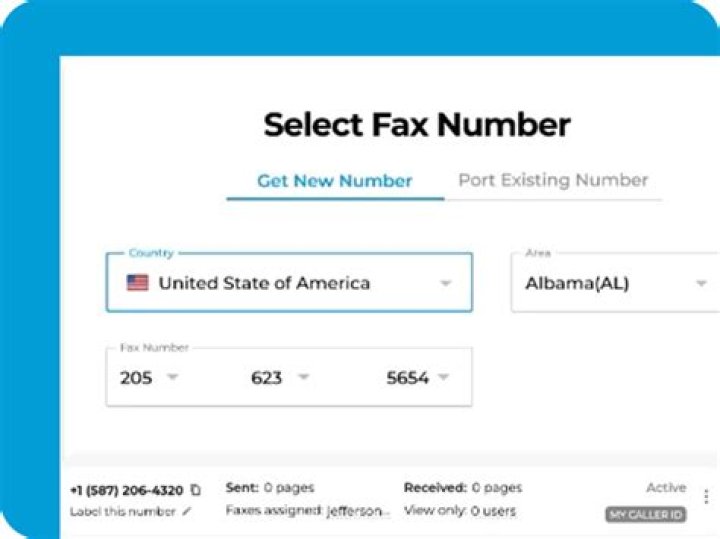Select the Port Existing Number tab

click(553, 180)
